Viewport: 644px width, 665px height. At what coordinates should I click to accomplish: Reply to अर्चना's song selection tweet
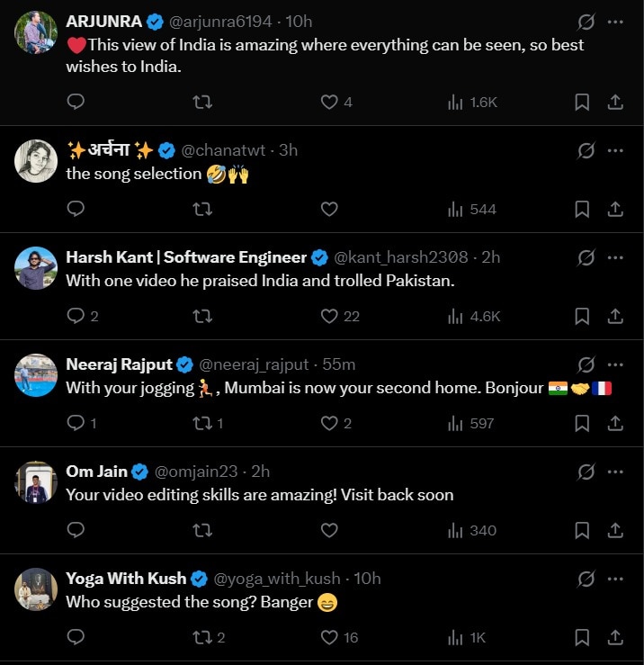coord(76,210)
